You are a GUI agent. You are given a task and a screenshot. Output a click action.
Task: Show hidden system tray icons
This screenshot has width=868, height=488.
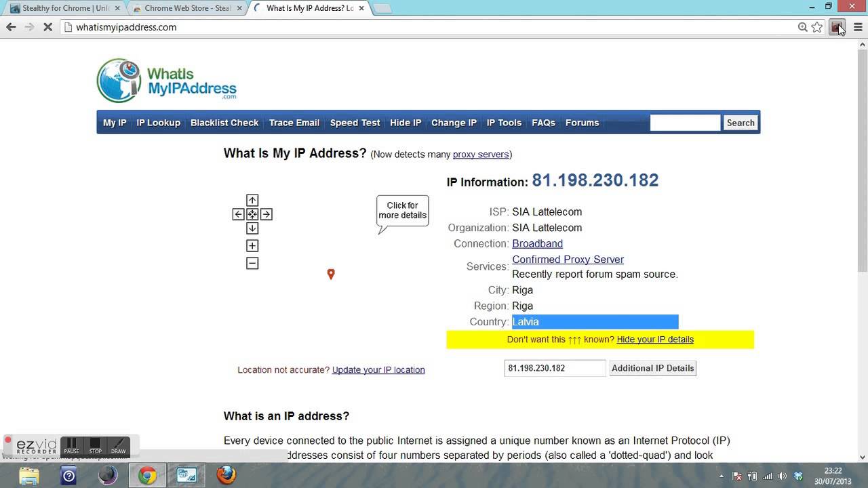pos(721,476)
